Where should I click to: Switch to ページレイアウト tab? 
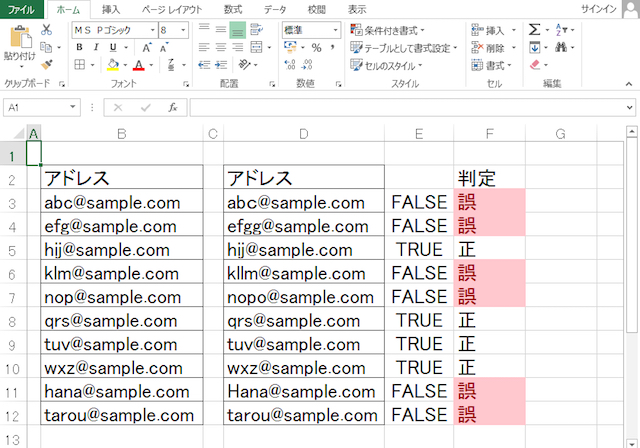tap(172, 9)
